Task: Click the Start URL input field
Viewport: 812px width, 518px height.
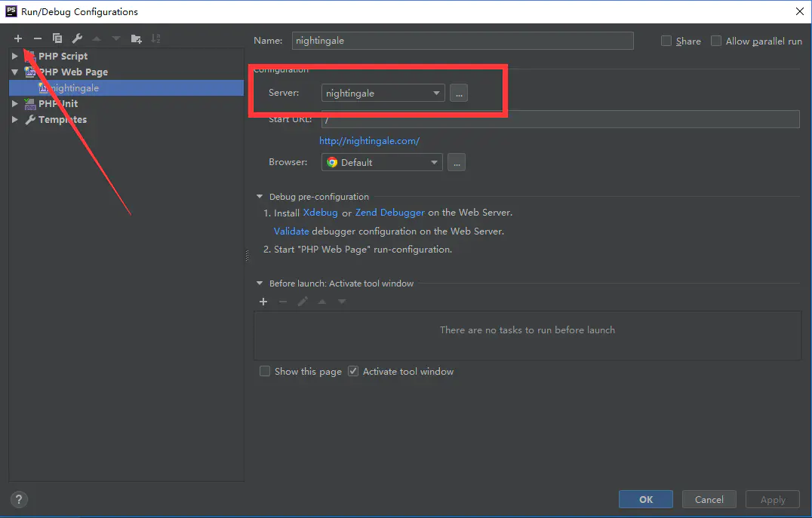Action: [560, 119]
